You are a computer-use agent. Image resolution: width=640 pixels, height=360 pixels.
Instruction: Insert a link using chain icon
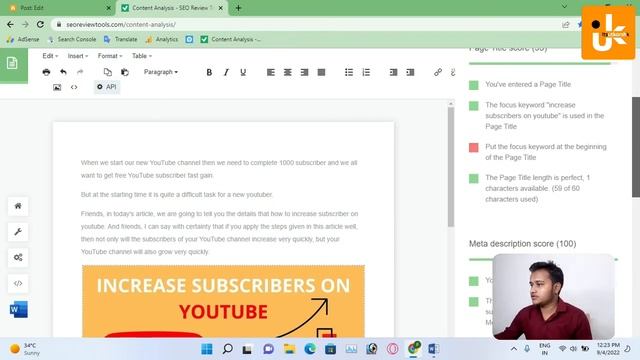click(x=438, y=72)
